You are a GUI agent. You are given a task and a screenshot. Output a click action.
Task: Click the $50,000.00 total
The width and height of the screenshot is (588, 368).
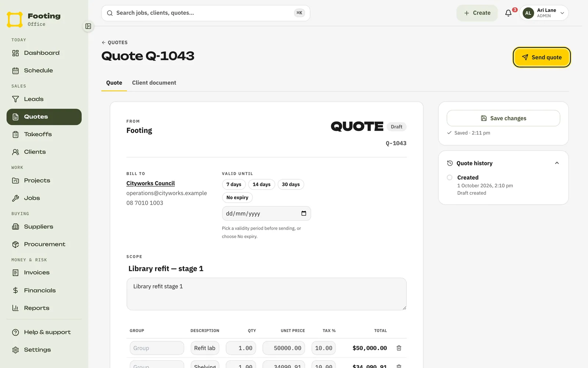point(370,348)
